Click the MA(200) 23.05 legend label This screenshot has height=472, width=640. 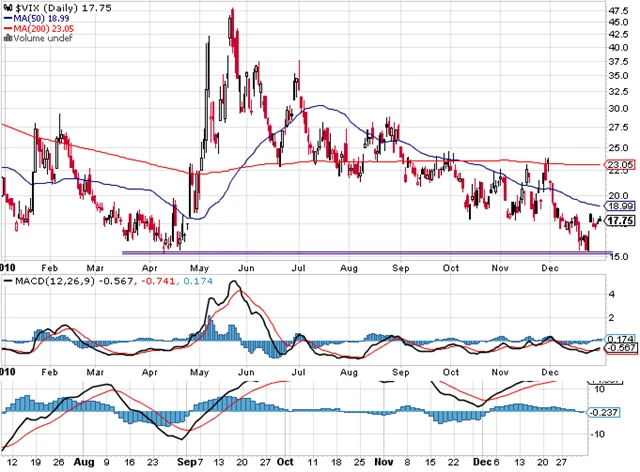(x=46, y=30)
